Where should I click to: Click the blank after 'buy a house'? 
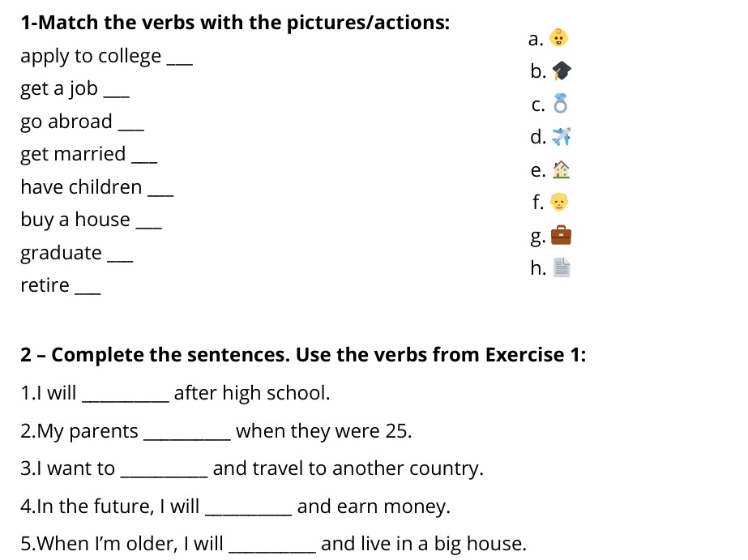pyautogui.click(x=149, y=224)
